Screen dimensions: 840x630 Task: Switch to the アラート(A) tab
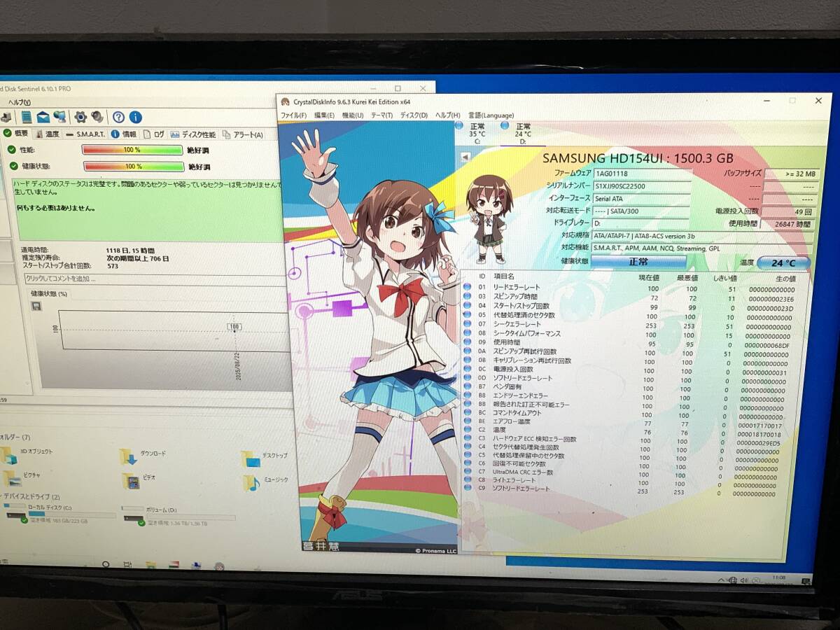pos(242,134)
